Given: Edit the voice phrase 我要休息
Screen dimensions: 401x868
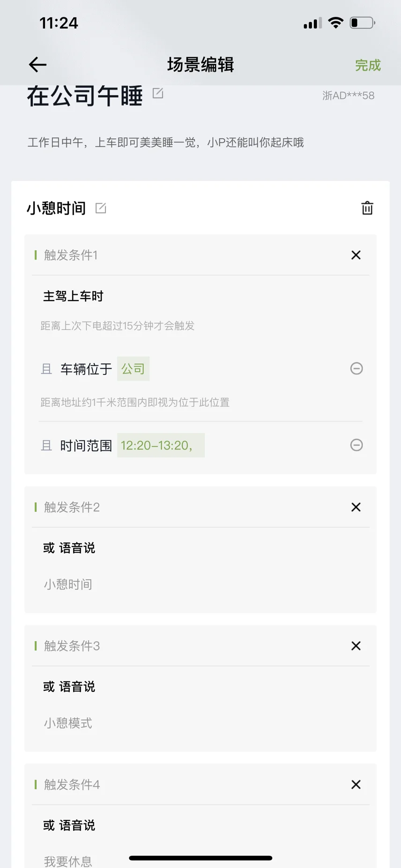Looking at the screenshot, I should 68,861.
